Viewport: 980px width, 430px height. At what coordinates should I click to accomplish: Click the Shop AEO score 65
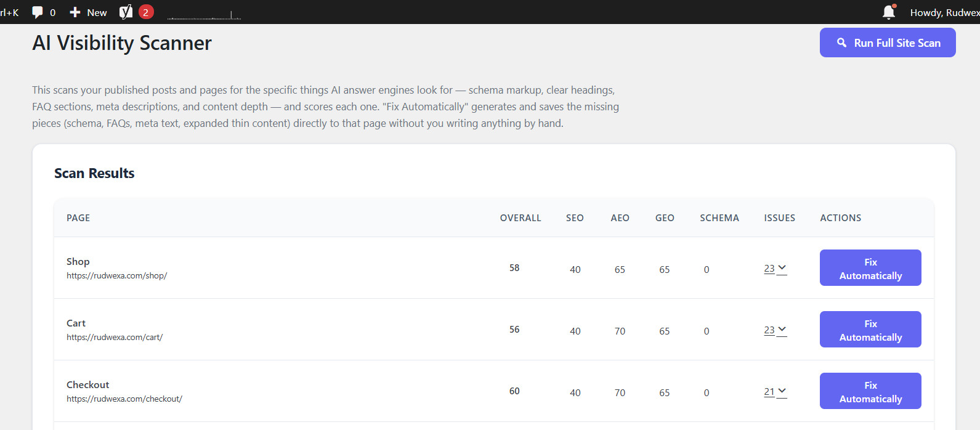pyautogui.click(x=620, y=270)
